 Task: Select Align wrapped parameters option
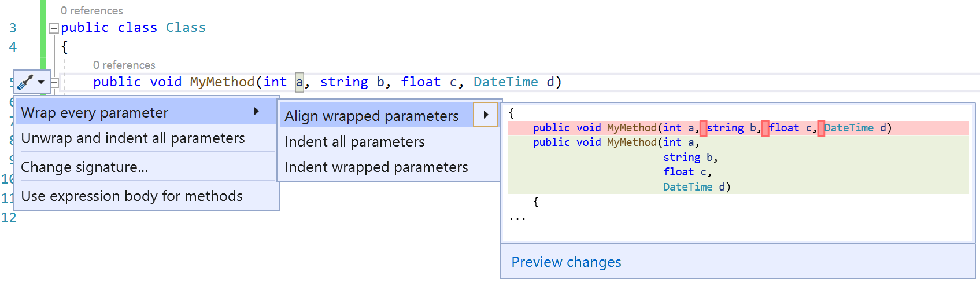coord(371,116)
